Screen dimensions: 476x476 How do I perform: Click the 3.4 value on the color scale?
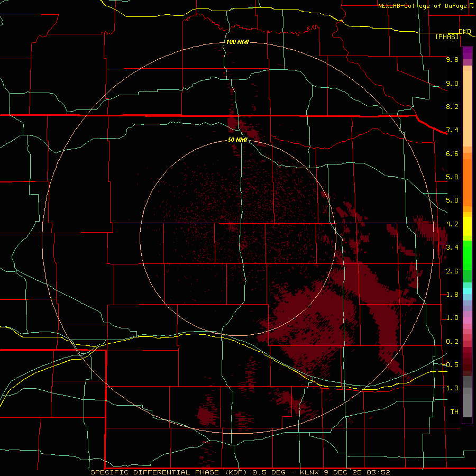(x=452, y=248)
